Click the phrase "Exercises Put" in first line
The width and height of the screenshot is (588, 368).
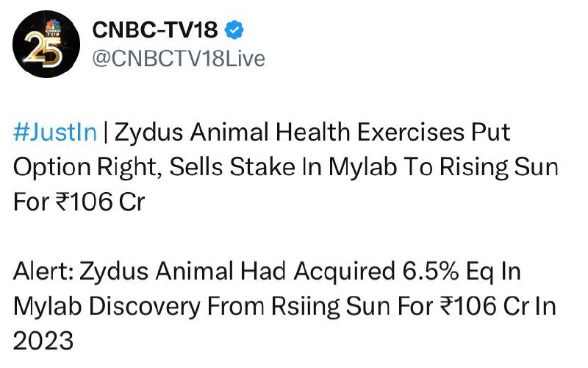434,132
